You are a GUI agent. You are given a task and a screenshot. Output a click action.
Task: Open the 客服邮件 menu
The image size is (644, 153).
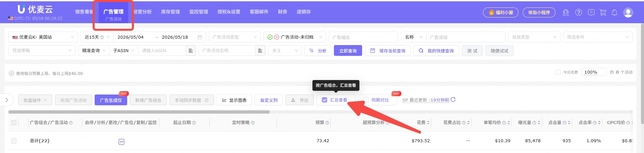[259, 12]
